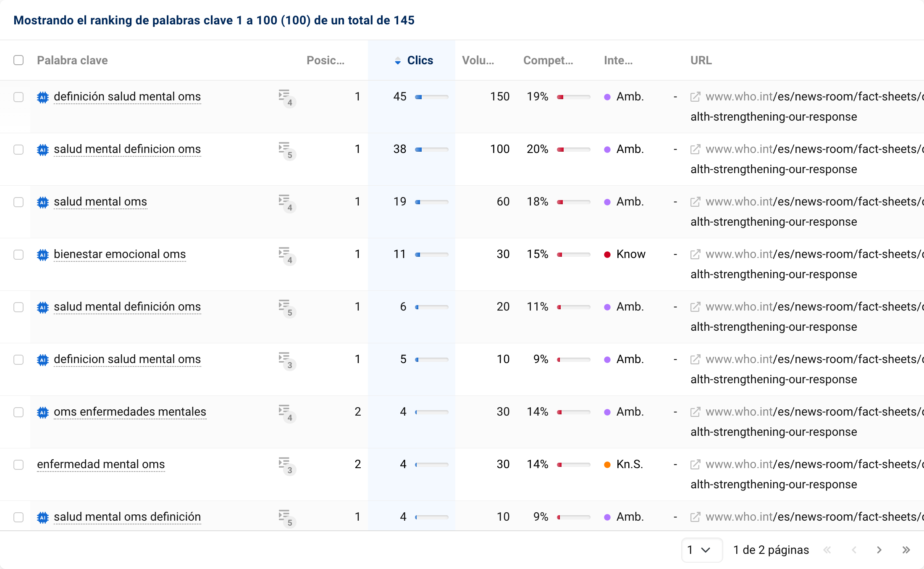Open external URL icon in 'bienestar emocional oms' row
This screenshot has height=569, width=924.
click(695, 255)
